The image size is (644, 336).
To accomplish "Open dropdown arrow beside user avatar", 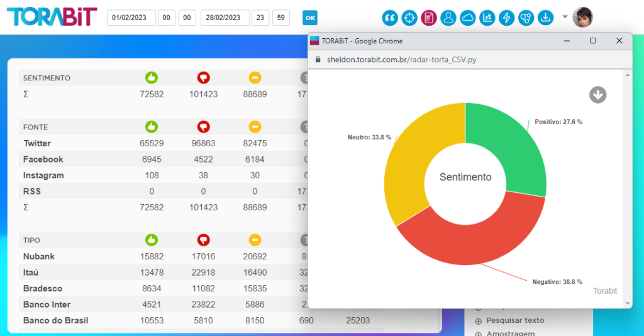I will point(565,17).
